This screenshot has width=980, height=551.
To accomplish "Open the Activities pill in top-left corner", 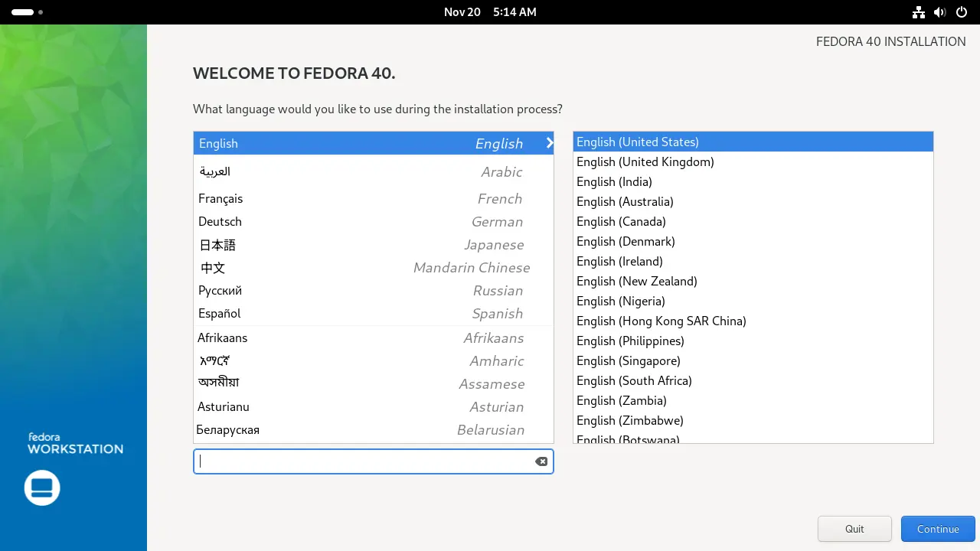I will (x=23, y=12).
